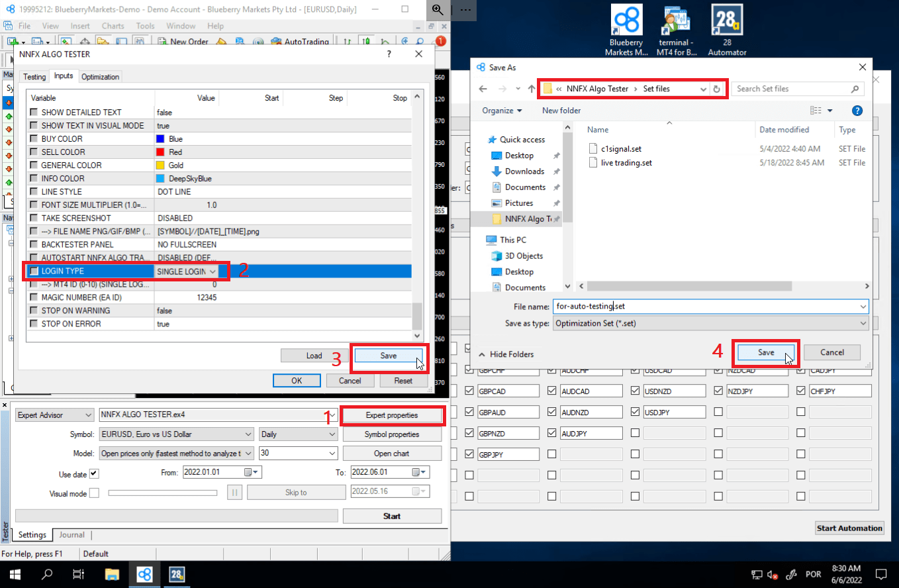
Task: Switch to MetaTrader taskbar app
Action: click(x=144, y=574)
